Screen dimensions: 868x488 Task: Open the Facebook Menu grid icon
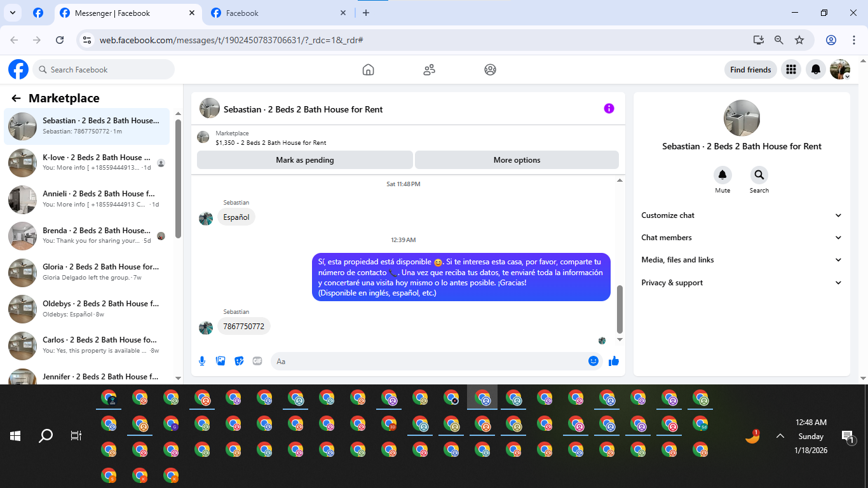coord(791,69)
